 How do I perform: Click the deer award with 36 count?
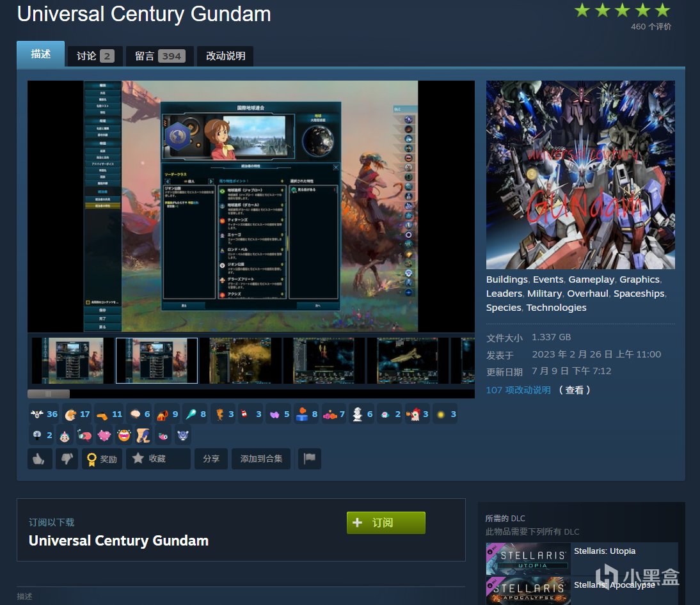[x=44, y=414]
